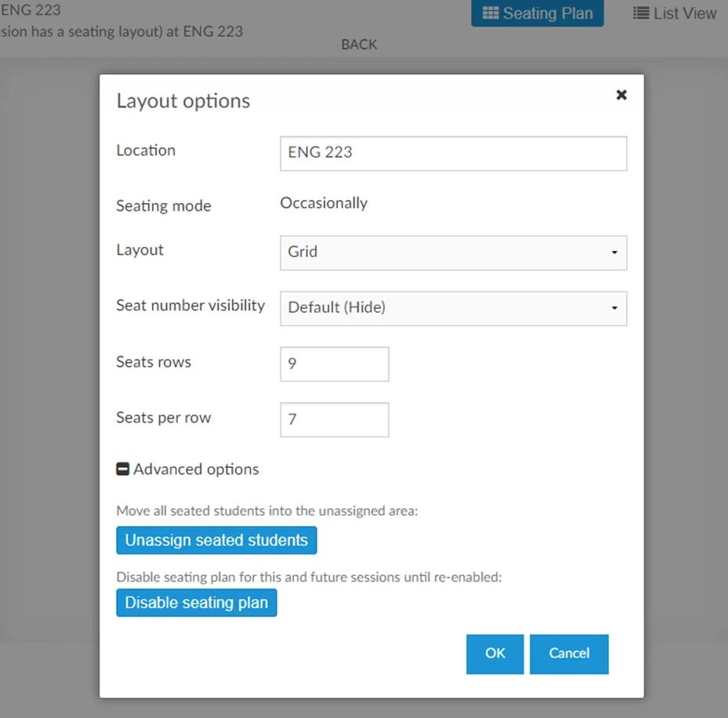Click the Location label

click(x=146, y=150)
